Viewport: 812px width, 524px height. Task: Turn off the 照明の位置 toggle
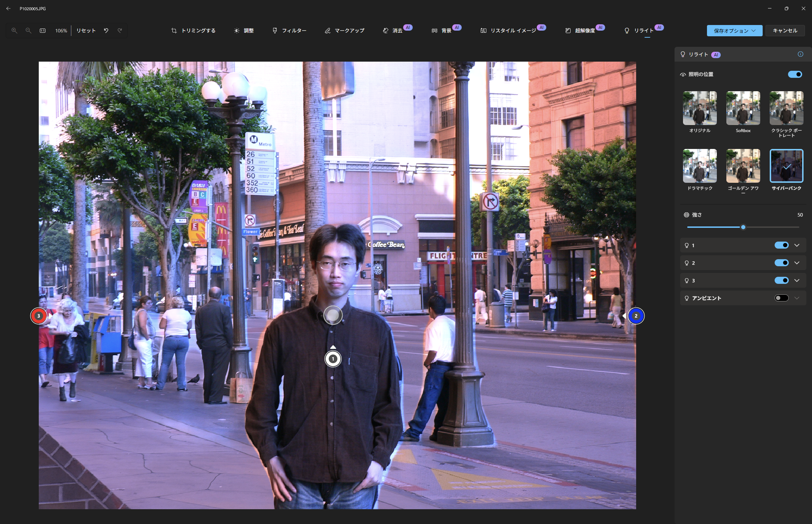tap(795, 74)
